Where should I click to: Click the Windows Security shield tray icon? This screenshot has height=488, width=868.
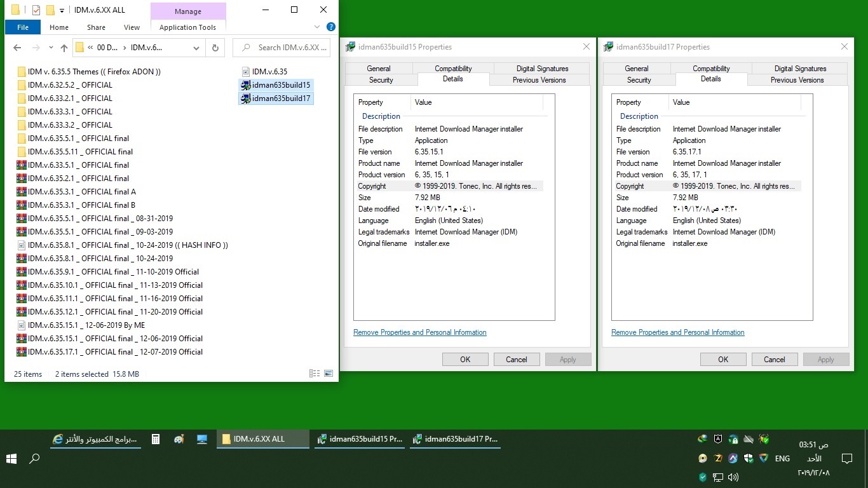coord(749,458)
